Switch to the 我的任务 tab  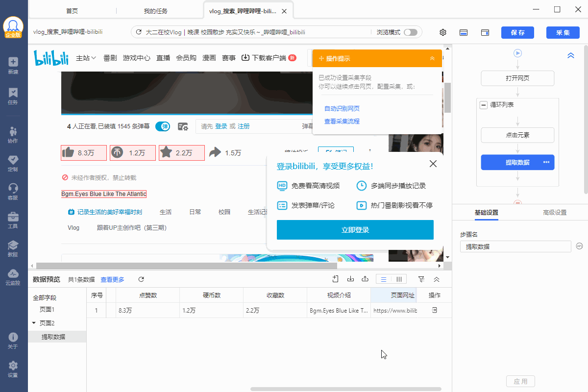[x=156, y=11]
